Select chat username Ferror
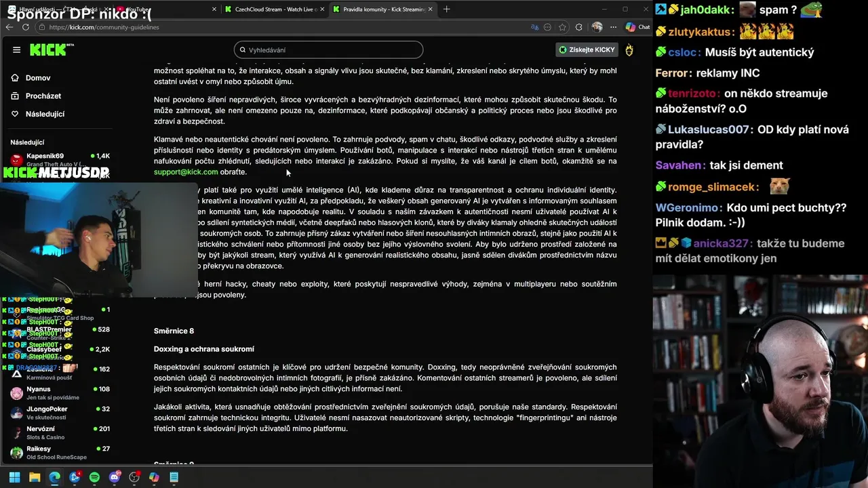Screen dimensions: 868x488 [671, 73]
